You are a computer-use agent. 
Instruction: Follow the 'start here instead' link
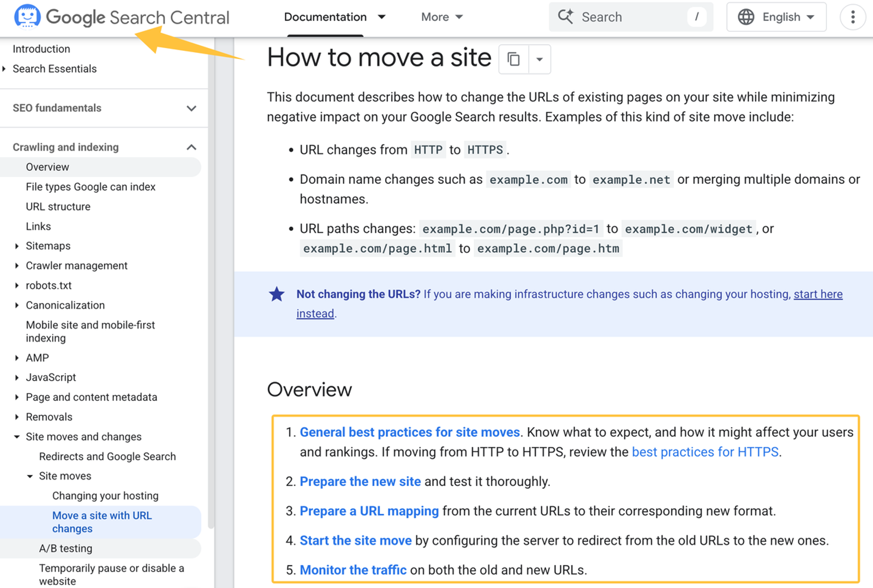(x=818, y=294)
